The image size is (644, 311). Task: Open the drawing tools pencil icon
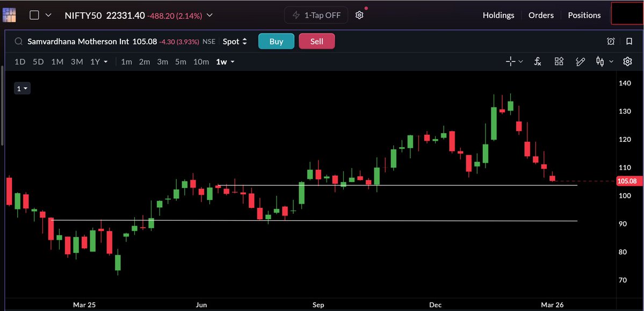point(580,62)
